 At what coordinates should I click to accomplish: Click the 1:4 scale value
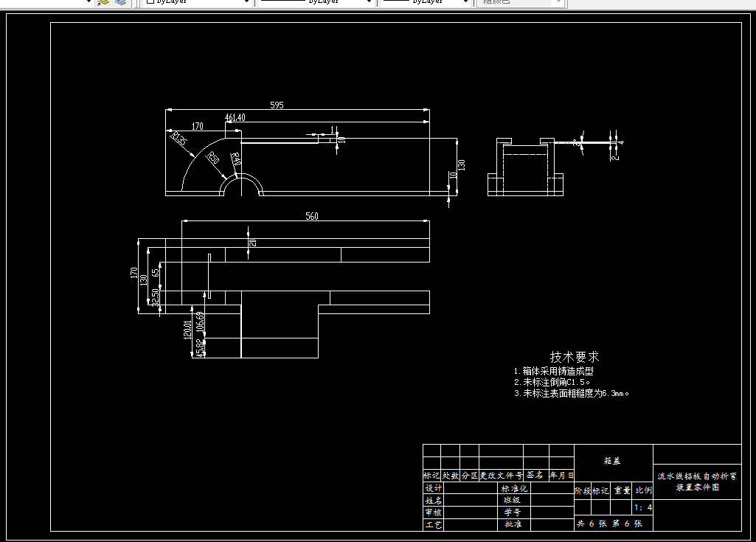[x=643, y=507]
